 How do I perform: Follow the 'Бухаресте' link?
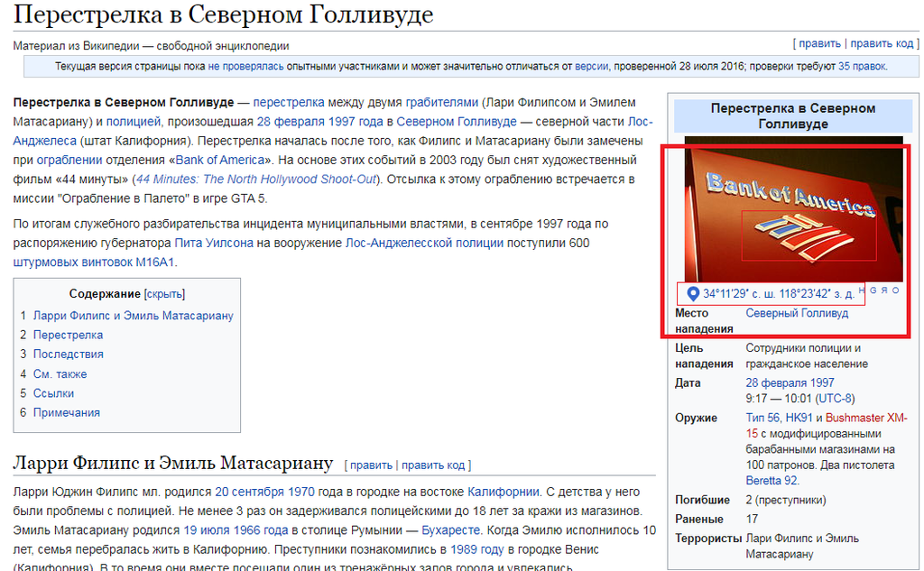(451, 530)
